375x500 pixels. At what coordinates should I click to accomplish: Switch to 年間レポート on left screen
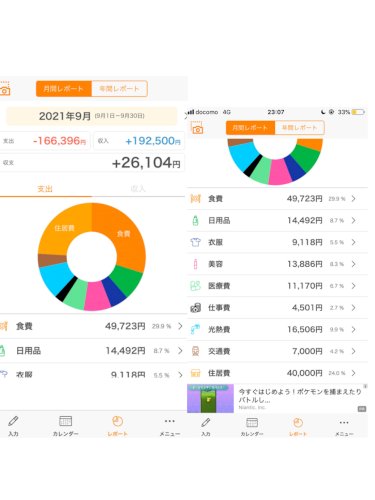click(119, 89)
